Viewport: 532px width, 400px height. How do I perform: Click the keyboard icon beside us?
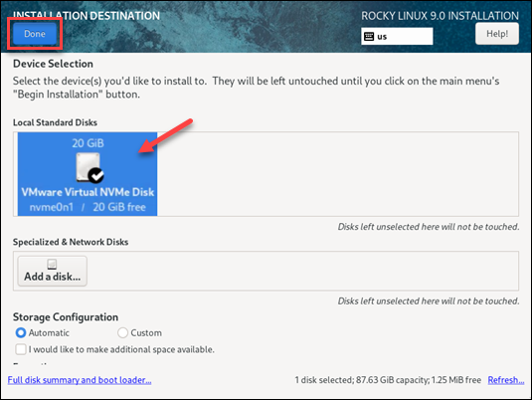[x=369, y=37]
